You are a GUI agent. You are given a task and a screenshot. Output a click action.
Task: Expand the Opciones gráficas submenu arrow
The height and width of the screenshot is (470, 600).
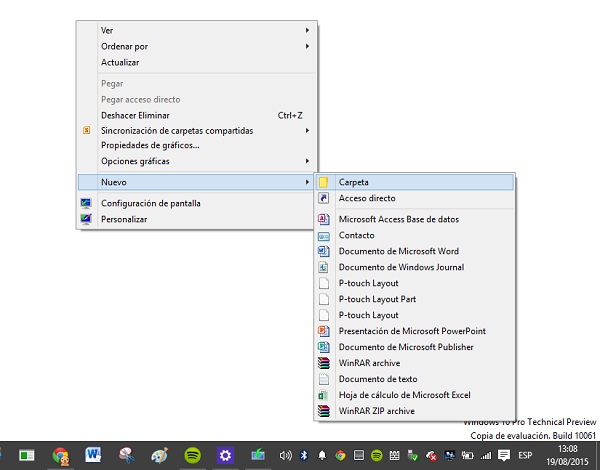pos(307,161)
